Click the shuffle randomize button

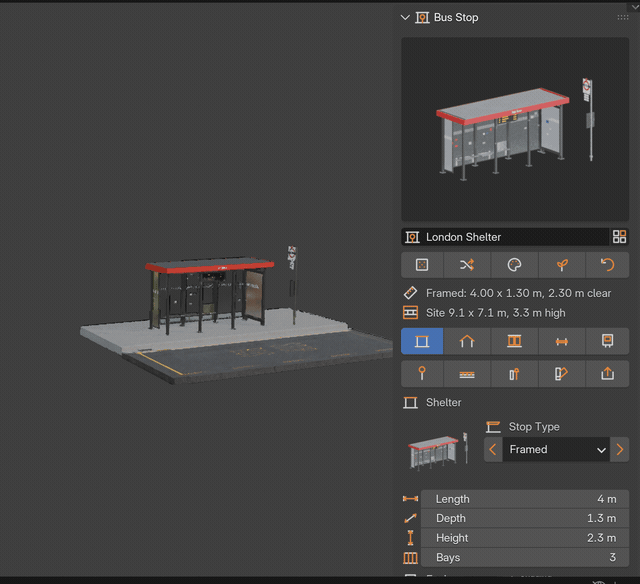[x=467, y=265]
